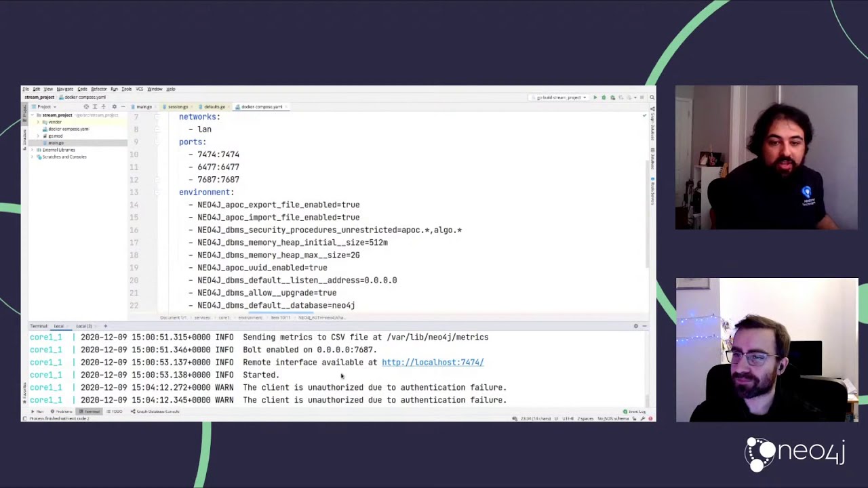Open Project panel settings gear
The image size is (868, 488).
pos(114,106)
